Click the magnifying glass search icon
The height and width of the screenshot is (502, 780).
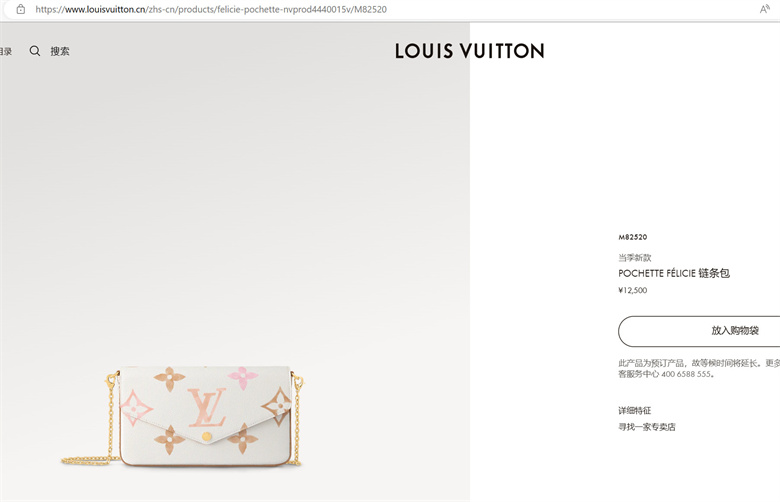pyautogui.click(x=35, y=51)
